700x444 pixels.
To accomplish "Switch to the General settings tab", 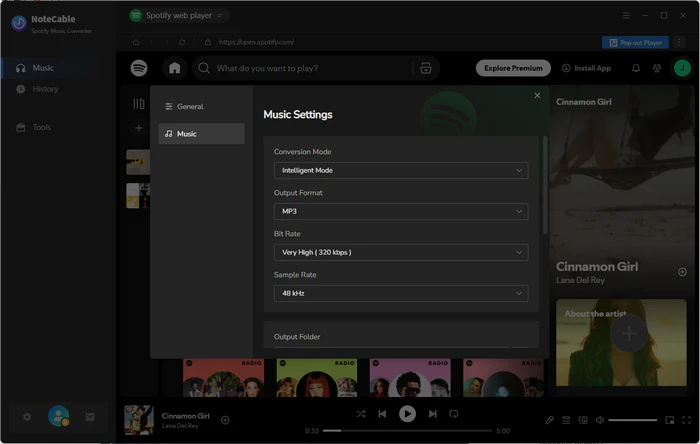I will click(x=201, y=106).
